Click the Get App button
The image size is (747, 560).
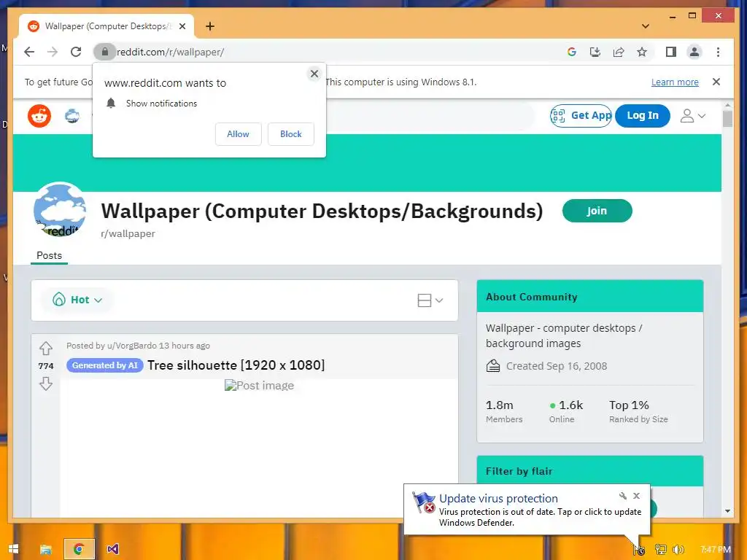point(581,116)
